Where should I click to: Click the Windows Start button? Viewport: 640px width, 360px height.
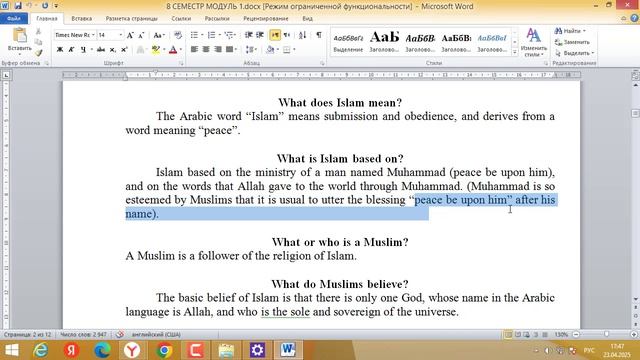[11, 350]
